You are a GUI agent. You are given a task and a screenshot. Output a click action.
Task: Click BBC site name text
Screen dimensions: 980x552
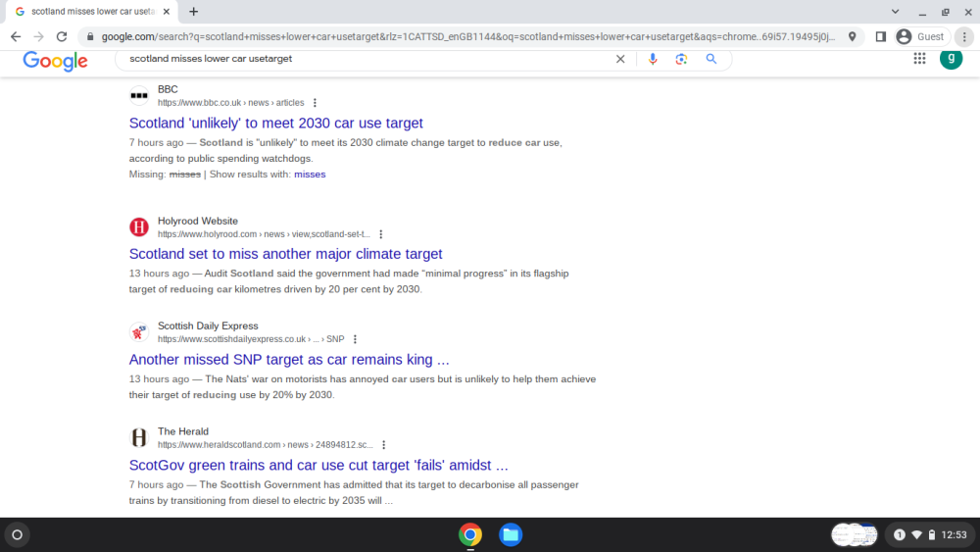tap(168, 89)
